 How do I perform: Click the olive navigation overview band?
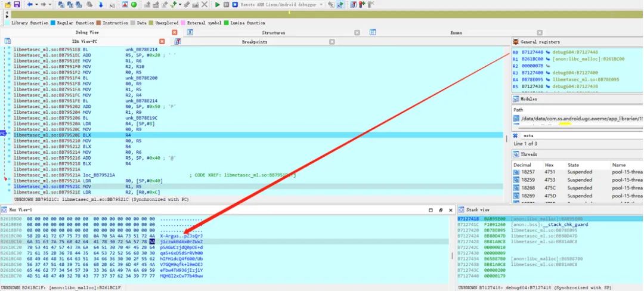coord(327,14)
